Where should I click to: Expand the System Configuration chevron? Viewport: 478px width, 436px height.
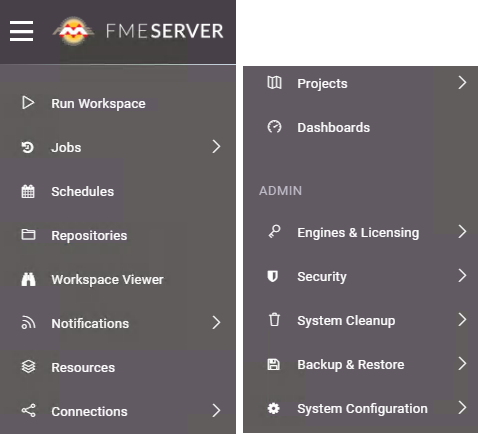point(462,408)
